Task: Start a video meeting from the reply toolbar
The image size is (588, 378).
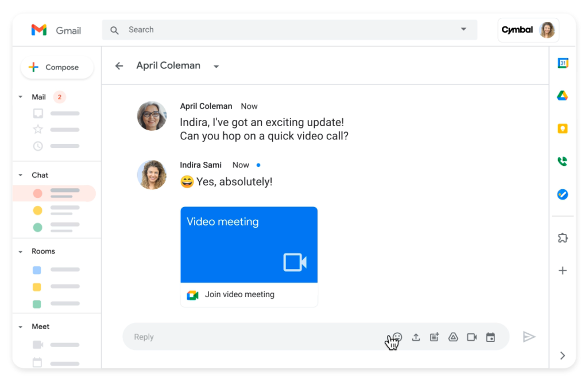Action: [472, 337]
